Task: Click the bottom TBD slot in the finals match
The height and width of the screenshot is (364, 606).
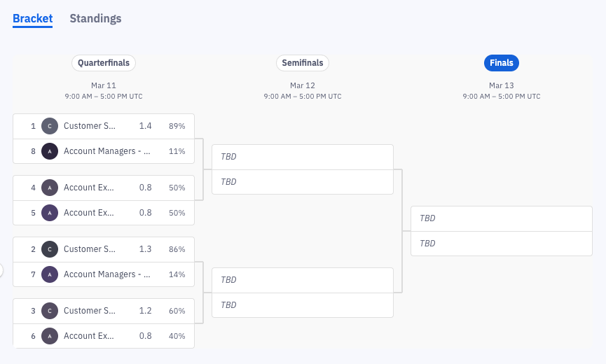Action: (x=502, y=244)
